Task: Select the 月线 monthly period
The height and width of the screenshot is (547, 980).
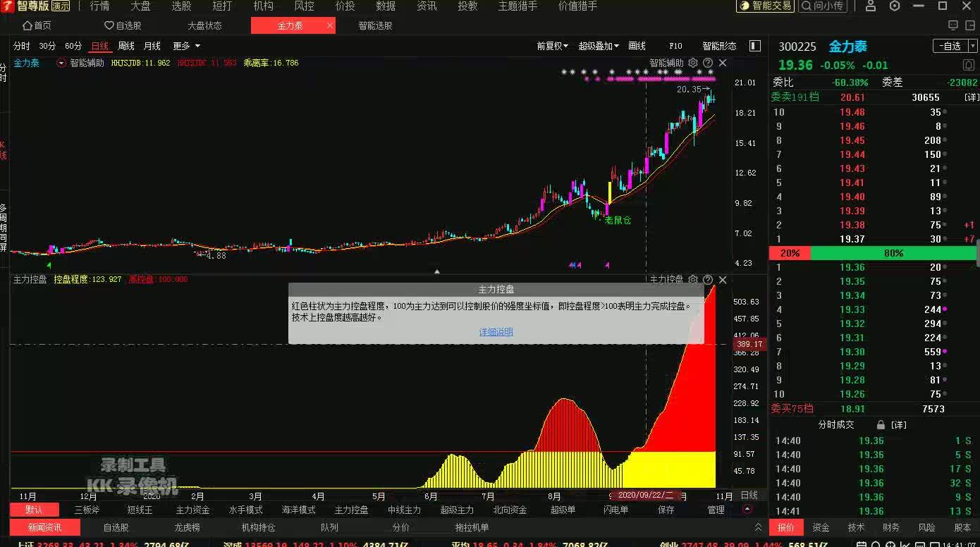Action: [152, 46]
